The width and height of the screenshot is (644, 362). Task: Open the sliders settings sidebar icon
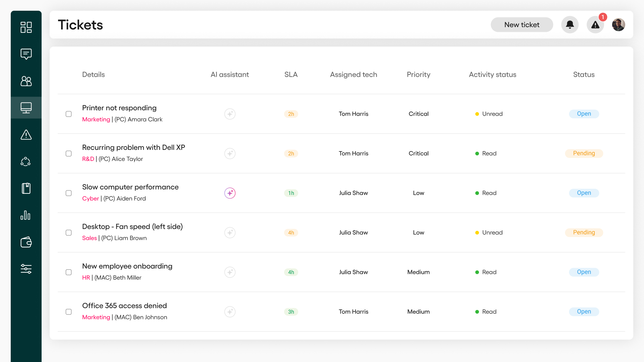(26, 269)
